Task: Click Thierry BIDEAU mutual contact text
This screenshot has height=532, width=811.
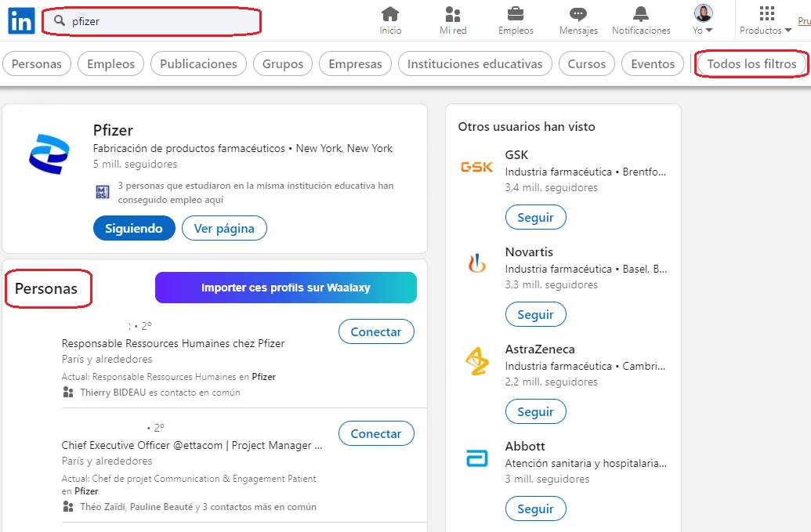Action: coord(160,393)
